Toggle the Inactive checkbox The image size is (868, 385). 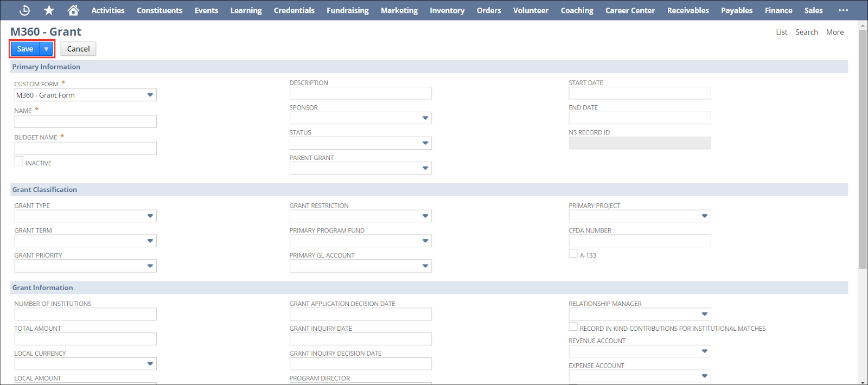(x=19, y=161)
